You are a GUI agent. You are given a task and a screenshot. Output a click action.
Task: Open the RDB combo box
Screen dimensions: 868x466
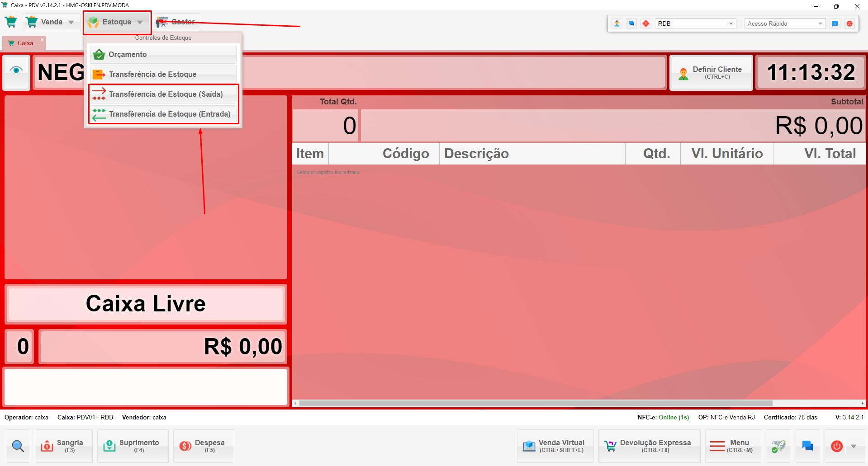[x=695, y=24]
